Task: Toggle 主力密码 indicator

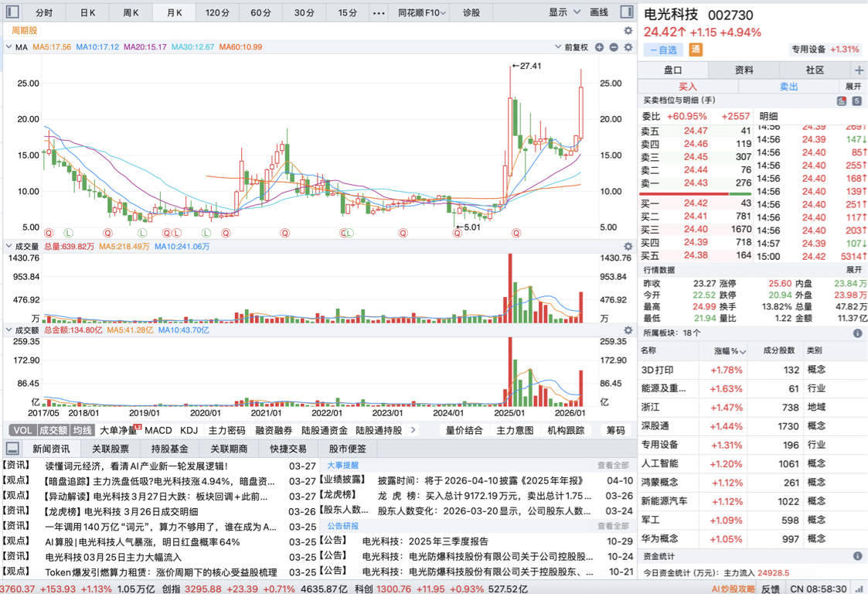Action: (226, 430)
